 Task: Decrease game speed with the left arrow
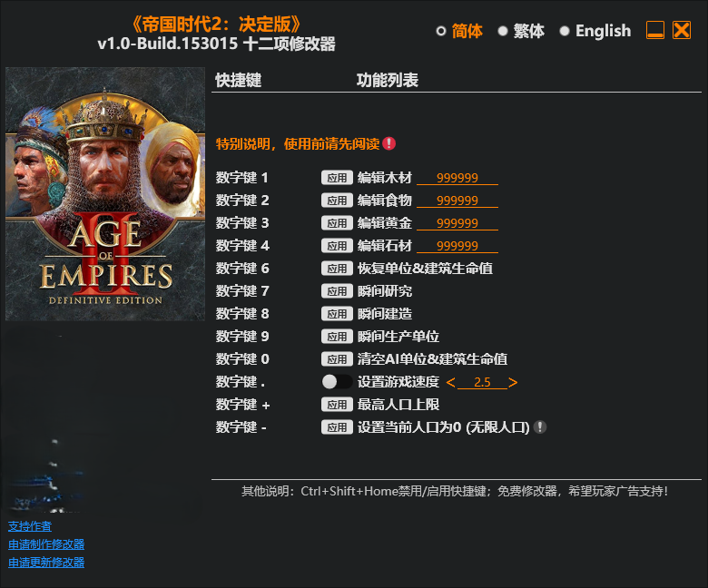coord(450,383)
